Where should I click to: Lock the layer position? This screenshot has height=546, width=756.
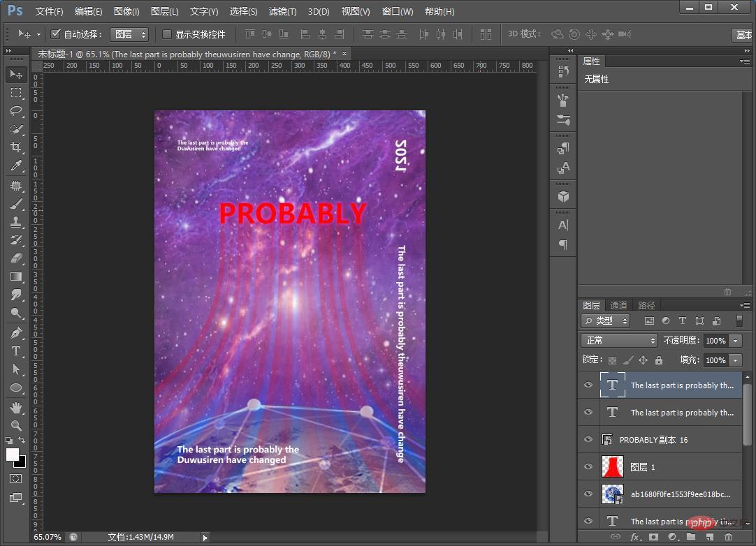[x=644, y=360]
